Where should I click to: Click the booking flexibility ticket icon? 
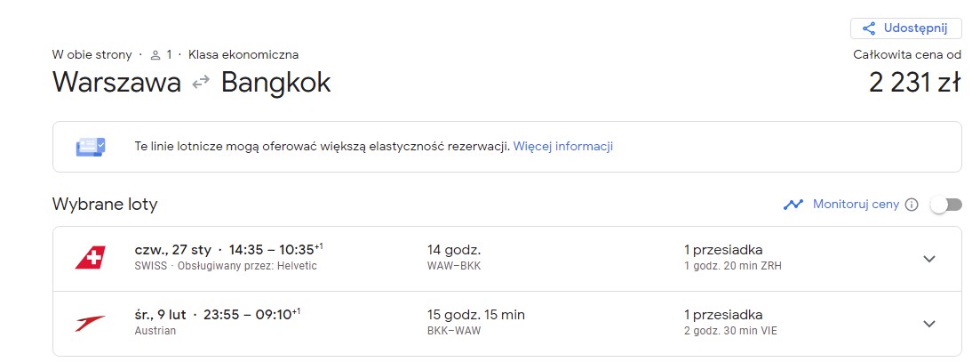92,147
